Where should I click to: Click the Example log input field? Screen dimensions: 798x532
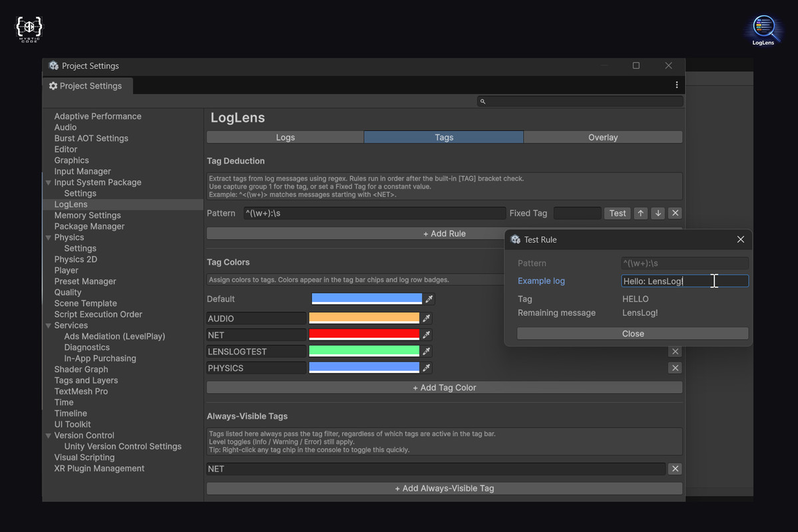tap(684, 281)
